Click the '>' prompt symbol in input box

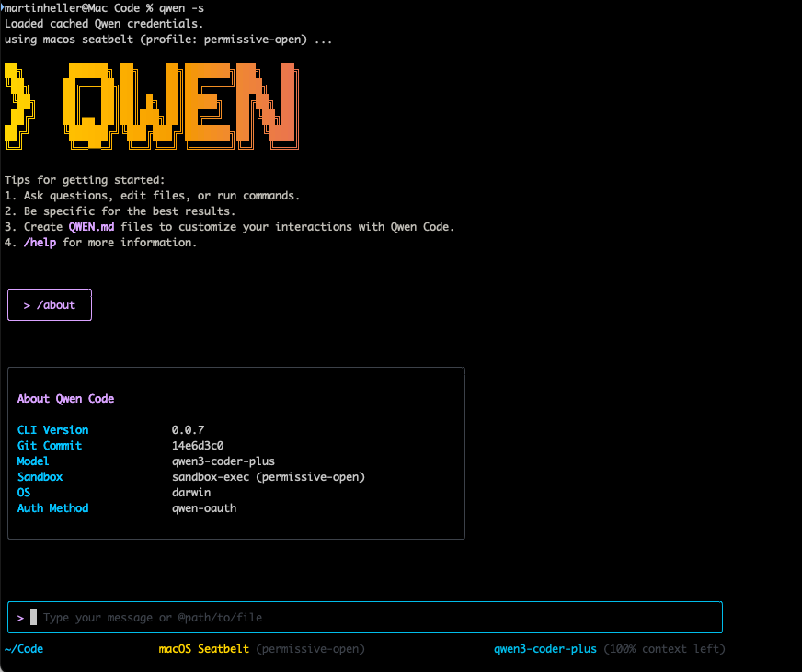[x=20, y=618]
